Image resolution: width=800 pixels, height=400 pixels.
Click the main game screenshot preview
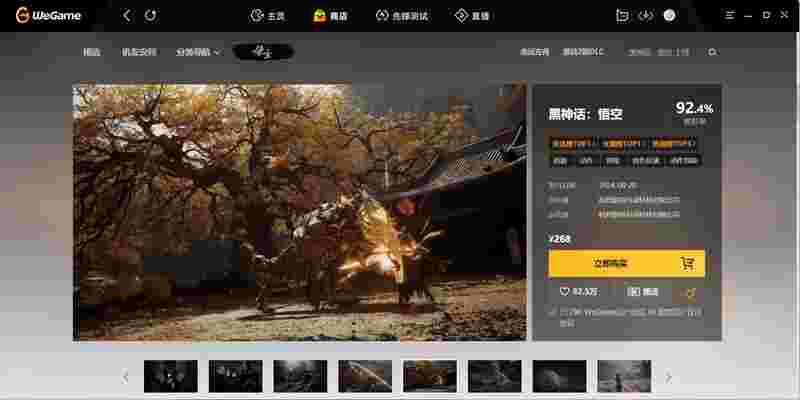pyautogui.click(x=299, y=212)
